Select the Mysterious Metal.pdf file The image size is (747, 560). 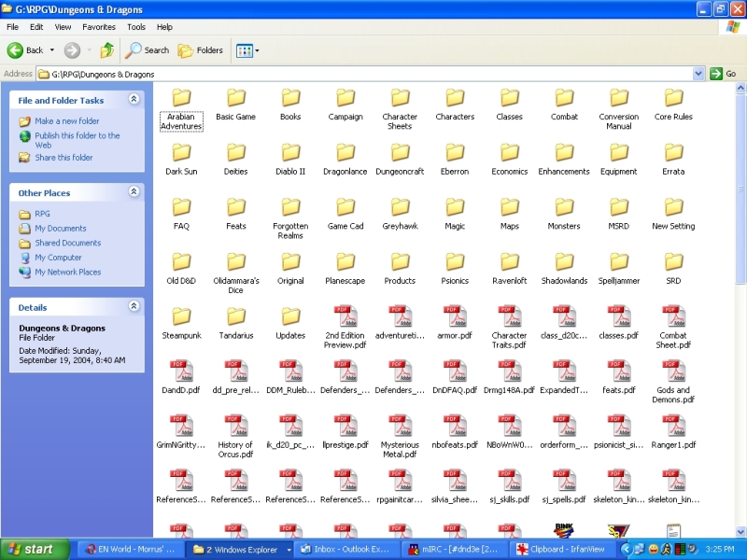pos(400,438)
